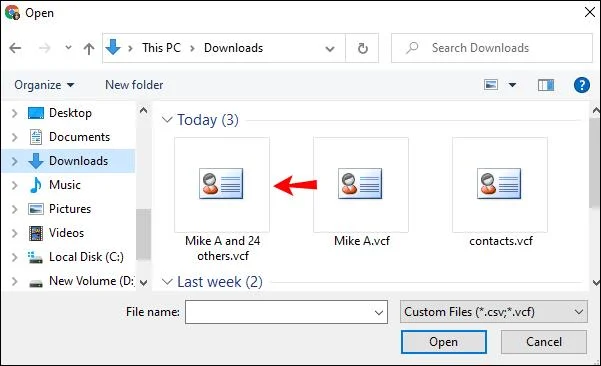Image resolution: width=601 pixels, height=366 pixels.
Task: Close the Open dialog
Action: click(x=590, y=12)
